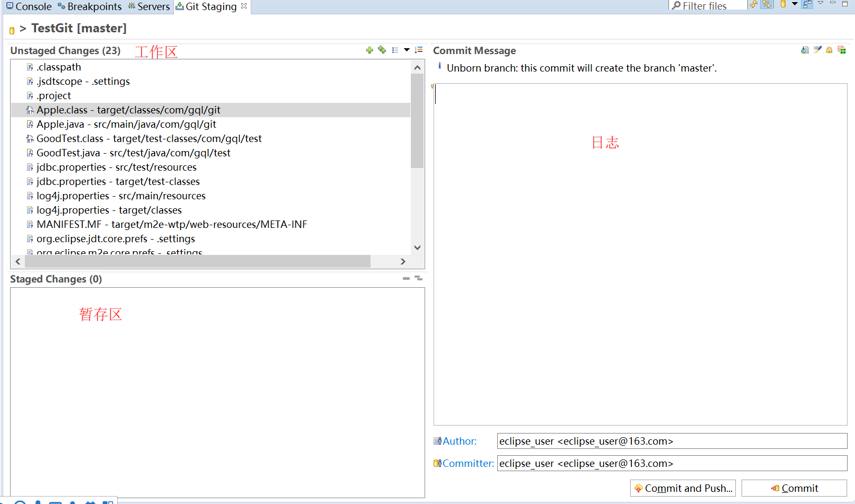
Task: Open the View Menu triangle
Action: [x=821, y=3]
